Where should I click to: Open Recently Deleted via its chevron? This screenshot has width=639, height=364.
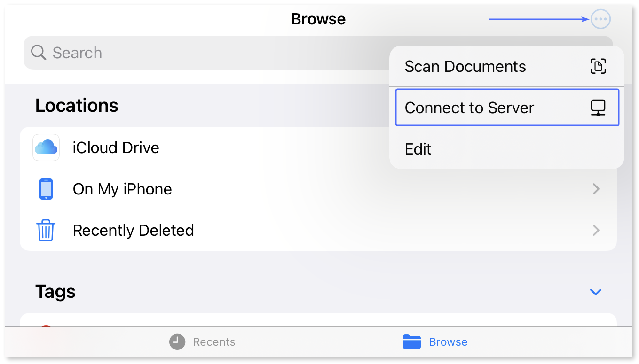[x=596, y=230]
